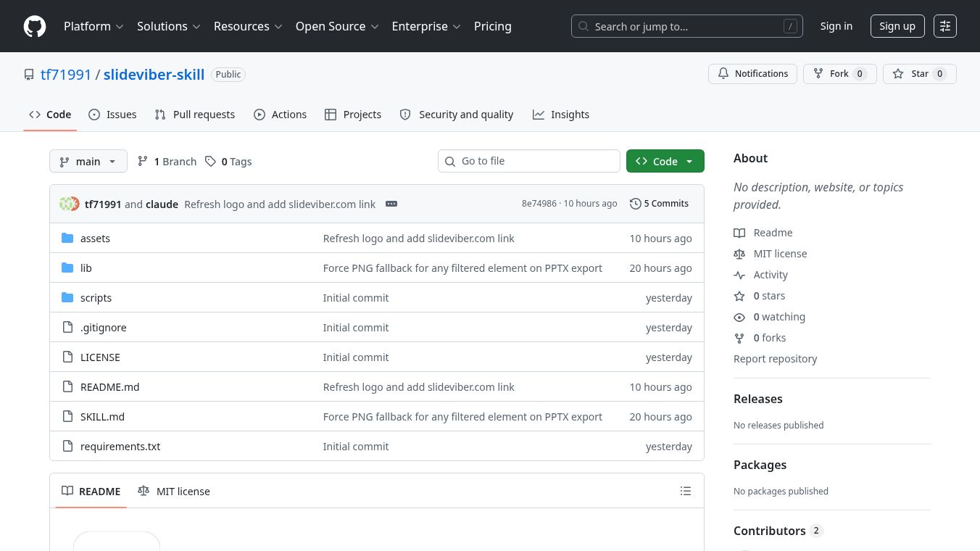
Task: Expand the Solutions menu
Action: [169, 26]
